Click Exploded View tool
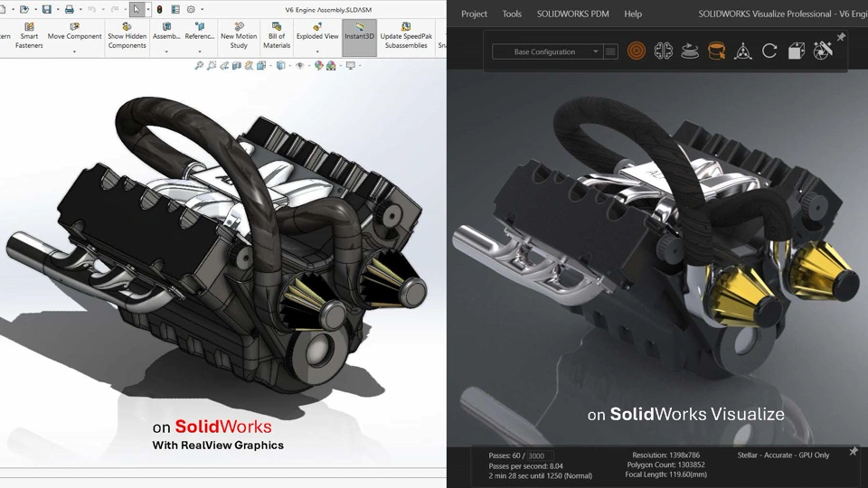This screenshot has height=488, width=868. [x=317, y=32]
